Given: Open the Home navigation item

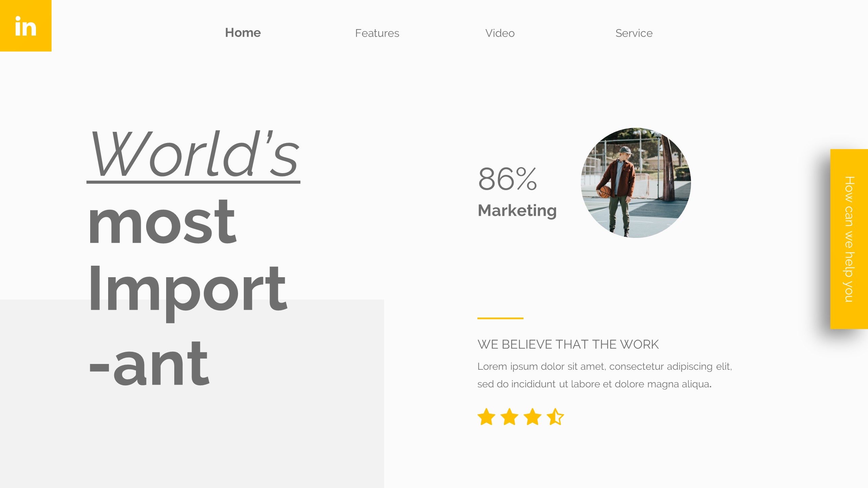Looking at the screenshot, I should (x=243, y=33).
